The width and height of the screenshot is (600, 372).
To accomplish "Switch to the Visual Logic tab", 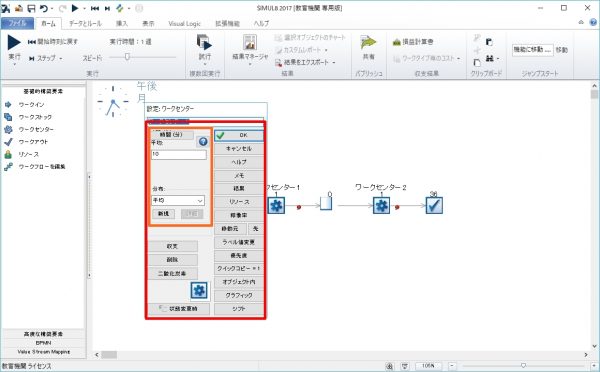I will coord(184,23).
